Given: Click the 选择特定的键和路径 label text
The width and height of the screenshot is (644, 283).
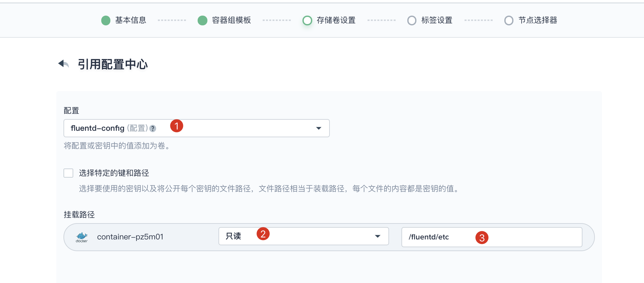Looking at the screenshot, I should (114, 173).
